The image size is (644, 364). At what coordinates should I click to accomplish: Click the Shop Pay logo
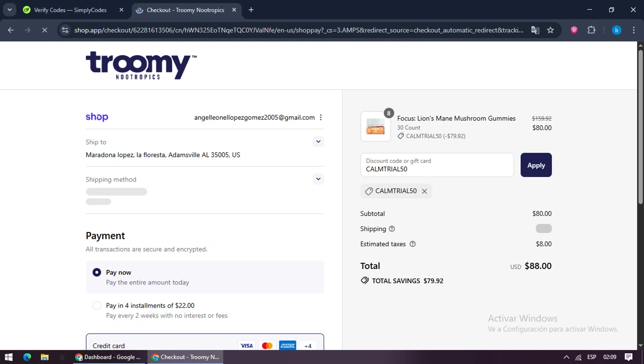97,117
